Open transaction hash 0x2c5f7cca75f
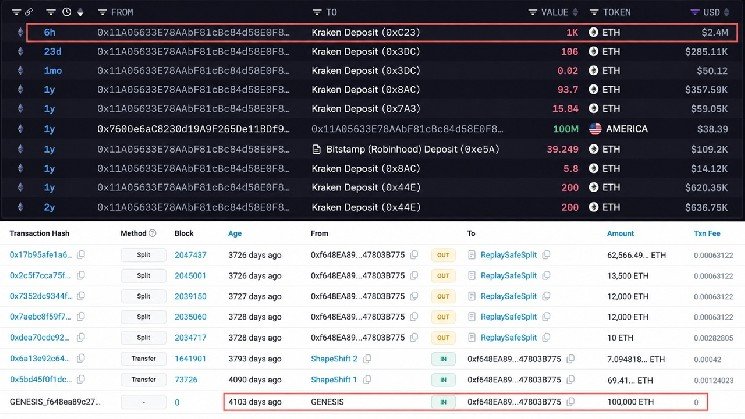This screenshot has height=419, width=745. tap(40, 276)
